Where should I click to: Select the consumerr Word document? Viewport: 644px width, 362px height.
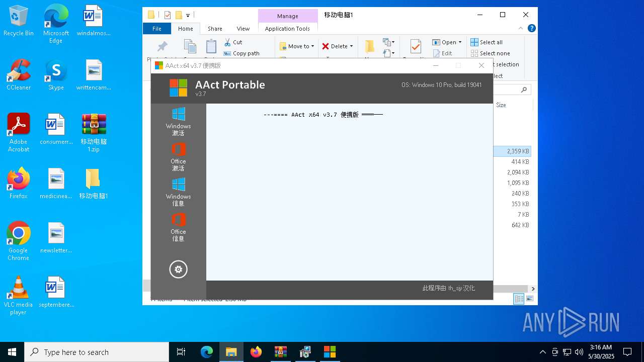[56, 130]
